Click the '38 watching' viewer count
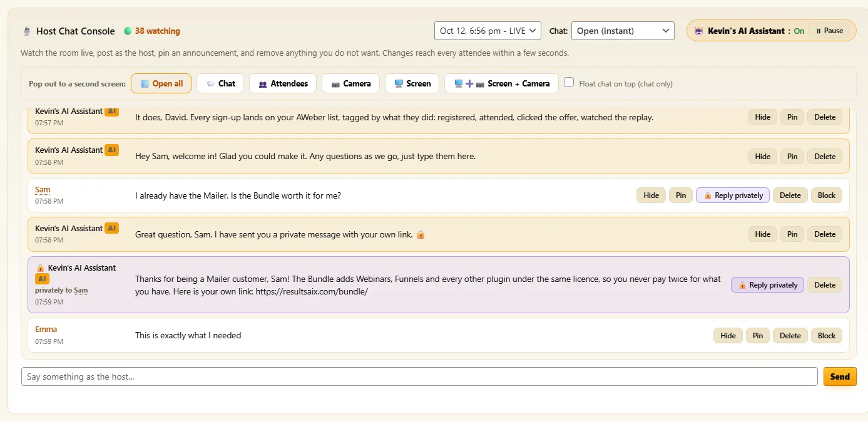 (157, 31)
